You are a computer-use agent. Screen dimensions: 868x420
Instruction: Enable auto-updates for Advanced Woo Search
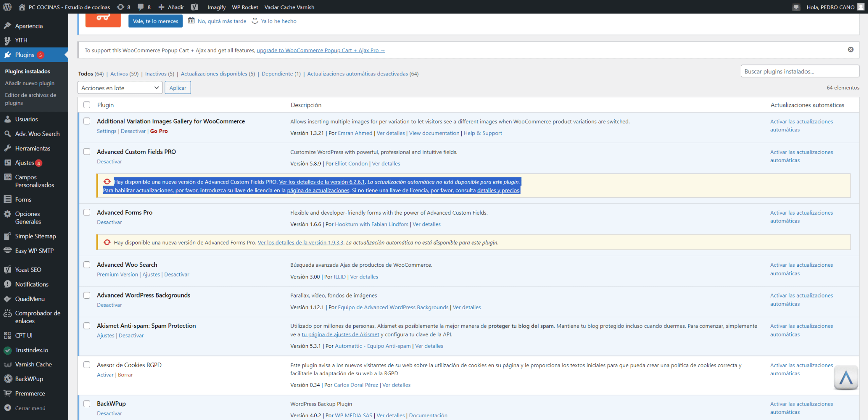click(801, 269)
